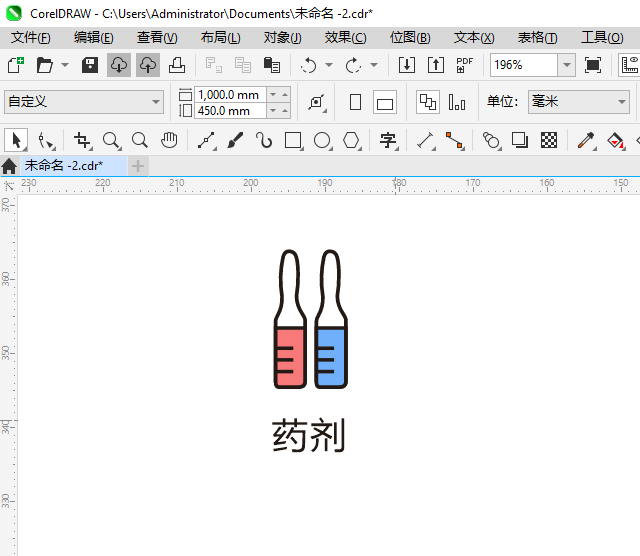The height and width of the screenshot is (556, 640).
Task: Select the Pan hand tool
Action: [x=169, y=141]
